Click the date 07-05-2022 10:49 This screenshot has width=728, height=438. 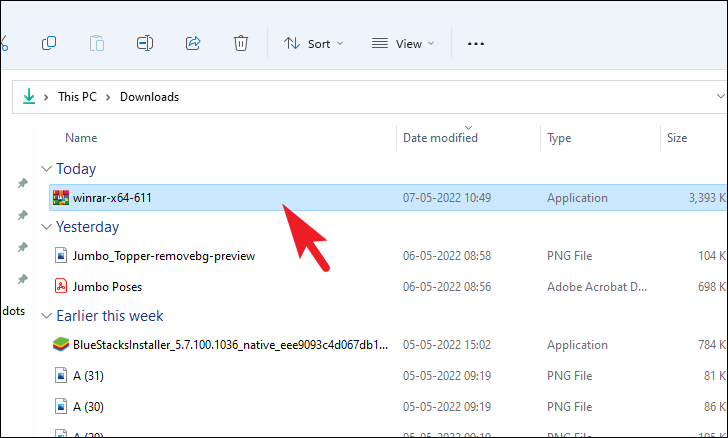point(447,198)
